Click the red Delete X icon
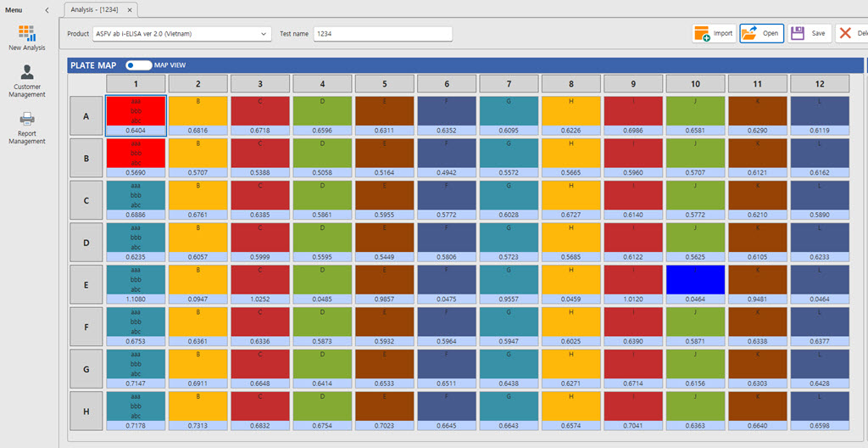Screen dimensions: 868x448 click(846, 34)
